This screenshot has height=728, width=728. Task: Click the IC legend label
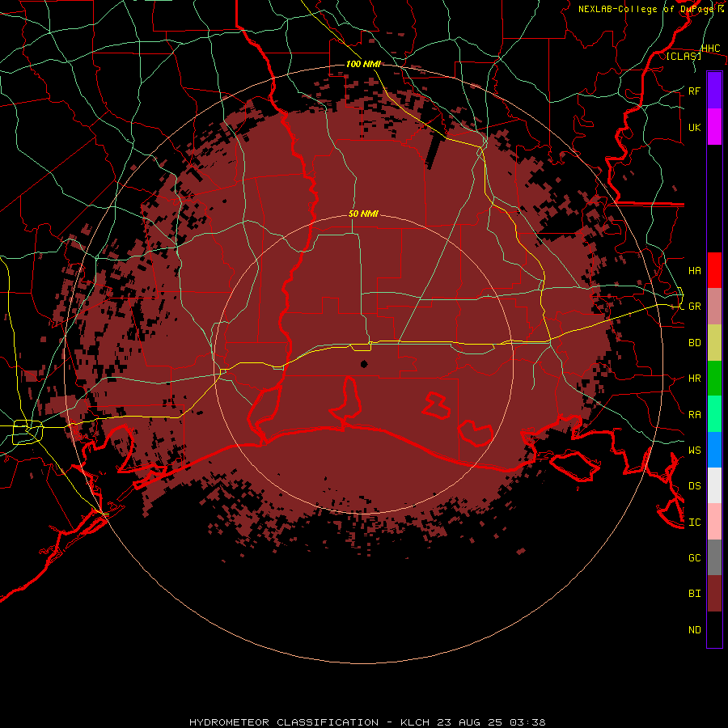click(694, 523)
